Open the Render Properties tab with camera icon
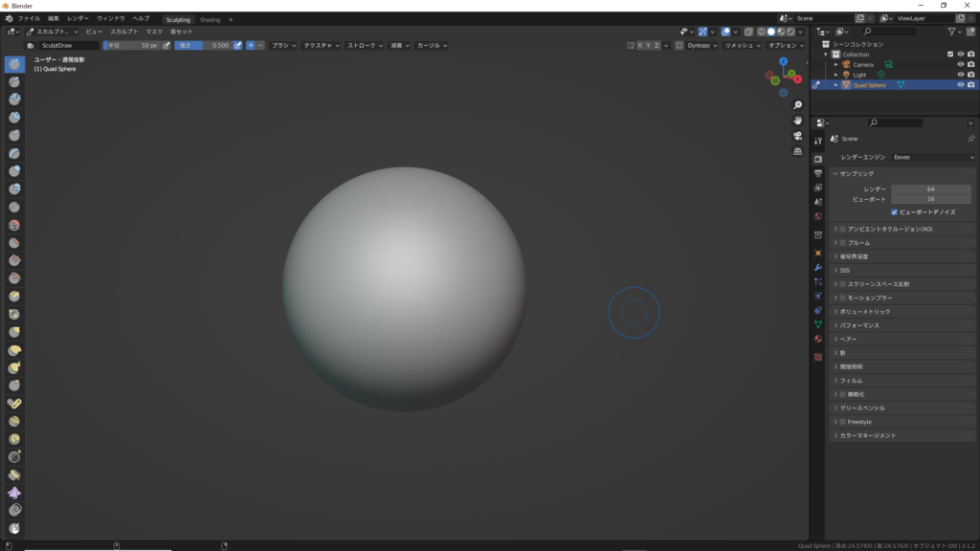Viewport: 980px width, 551px height. tap(819, 157)
